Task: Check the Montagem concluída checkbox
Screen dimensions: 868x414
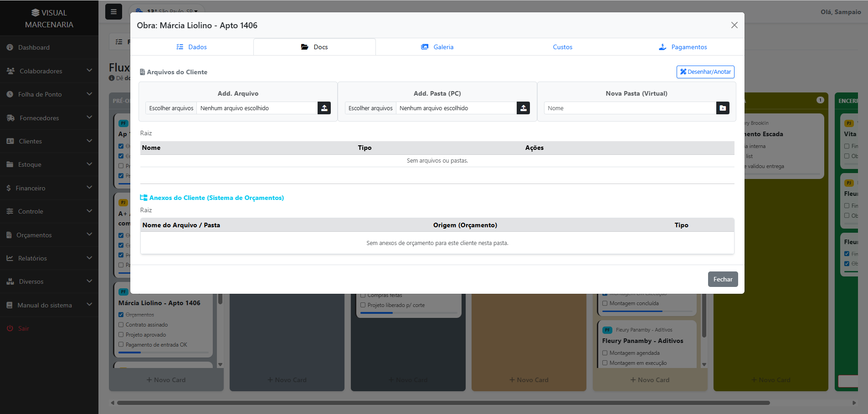Action: 605,303
